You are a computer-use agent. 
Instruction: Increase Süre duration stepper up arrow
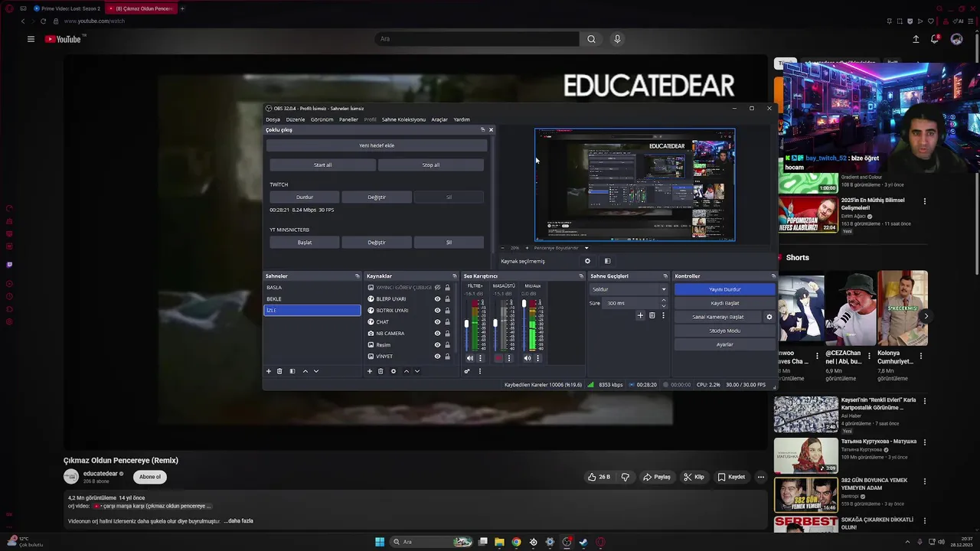point(663,301)
